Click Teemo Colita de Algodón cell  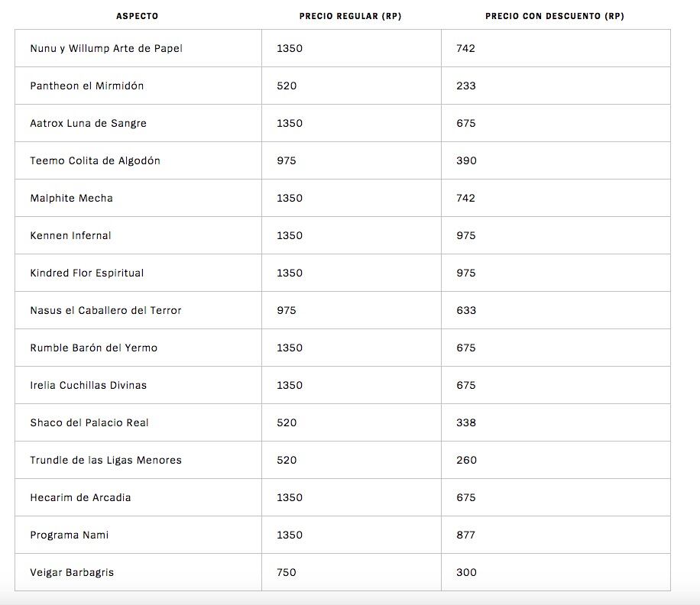tap(96, 160)
